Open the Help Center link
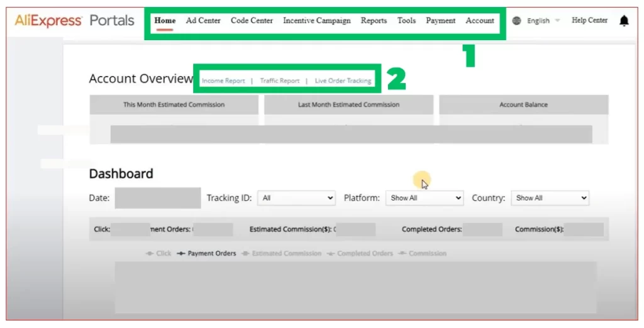 click(589, 20)
